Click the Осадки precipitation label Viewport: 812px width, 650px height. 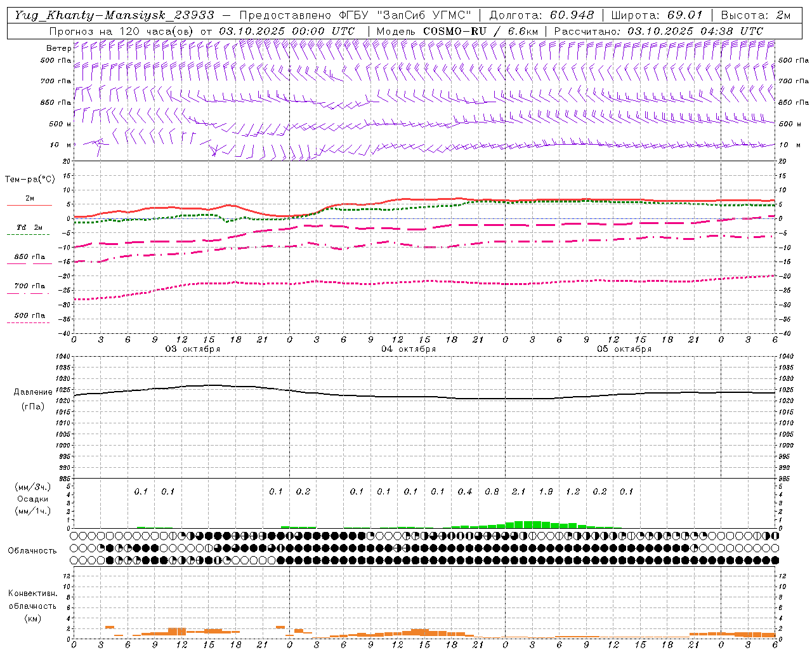[x=33, y=499]
